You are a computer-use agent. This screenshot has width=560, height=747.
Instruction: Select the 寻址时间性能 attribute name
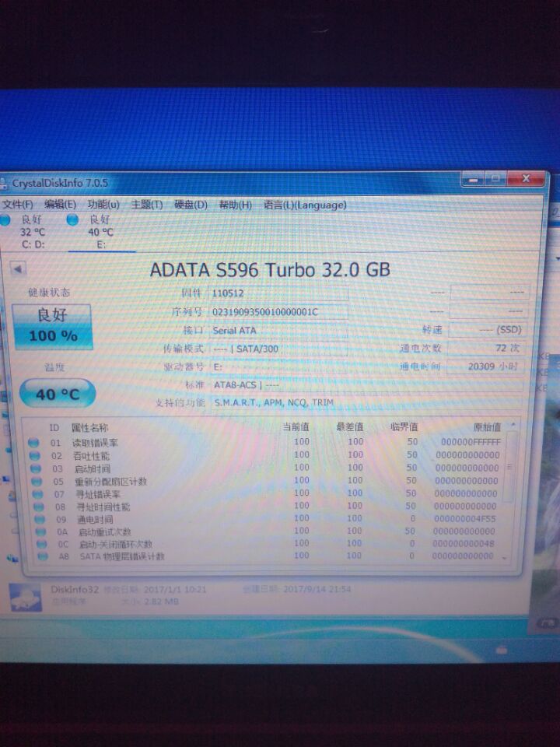(x=103, y=507)
